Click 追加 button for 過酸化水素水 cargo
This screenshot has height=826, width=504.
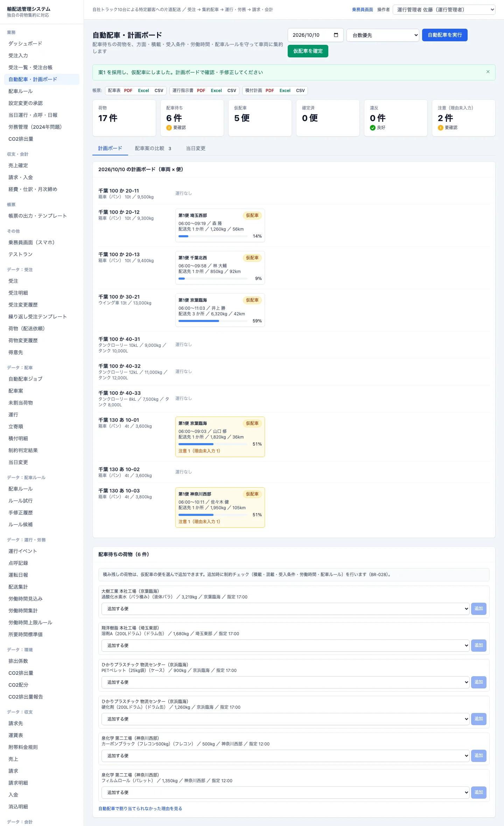pos(479,609)
